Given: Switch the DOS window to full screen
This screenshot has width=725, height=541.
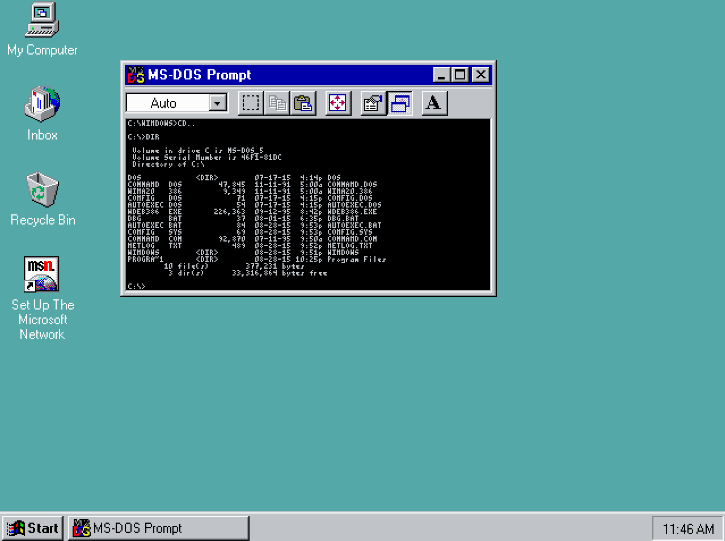Looking at the screenshot, I should (x=337, y=103).
